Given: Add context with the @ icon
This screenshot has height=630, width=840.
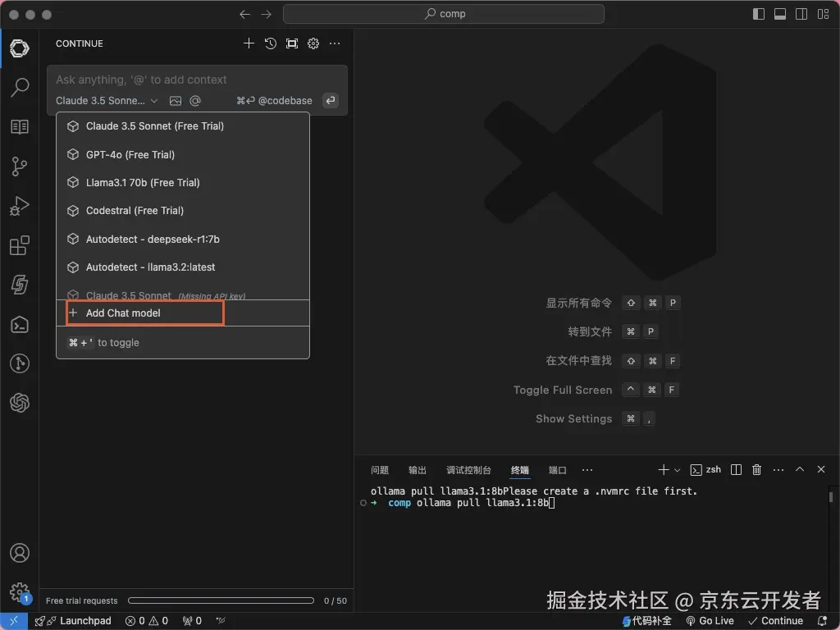Looking at the screenshot, I should tap(195, 101).
